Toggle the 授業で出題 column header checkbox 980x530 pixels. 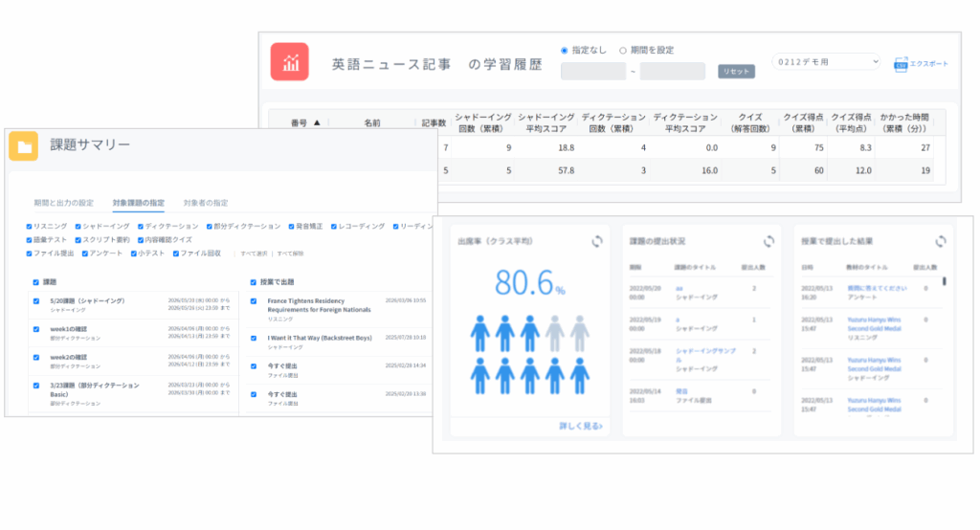tap(253, 282)
